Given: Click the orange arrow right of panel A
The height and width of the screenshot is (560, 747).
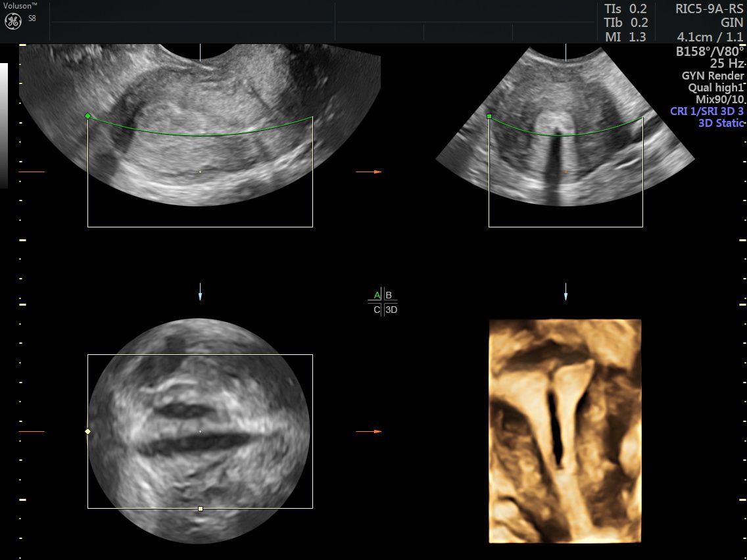Looking at the screenshot, I should (x=368, y=172).
